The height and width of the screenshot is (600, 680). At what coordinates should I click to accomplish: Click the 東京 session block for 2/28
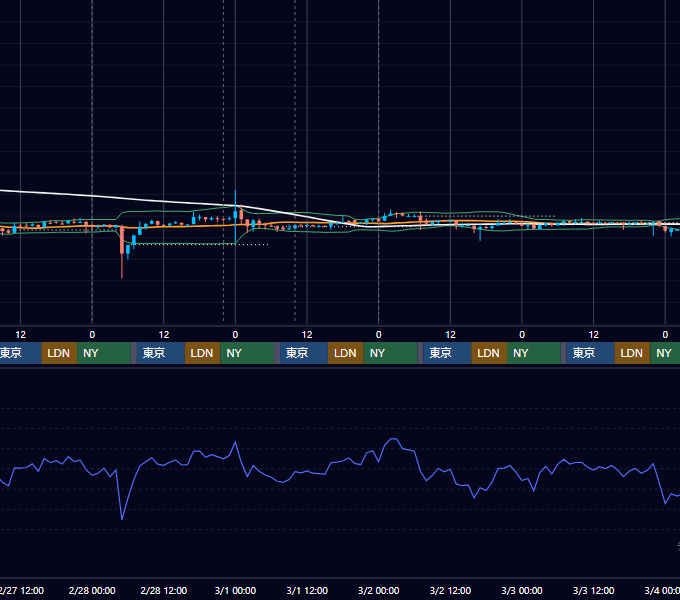pyautogui.click(x=160, y=353)
